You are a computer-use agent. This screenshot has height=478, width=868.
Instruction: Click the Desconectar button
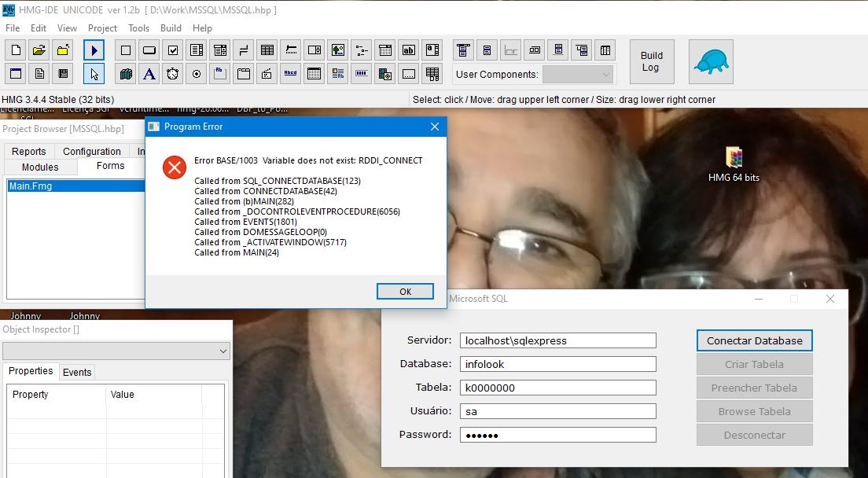coord(755,436)
